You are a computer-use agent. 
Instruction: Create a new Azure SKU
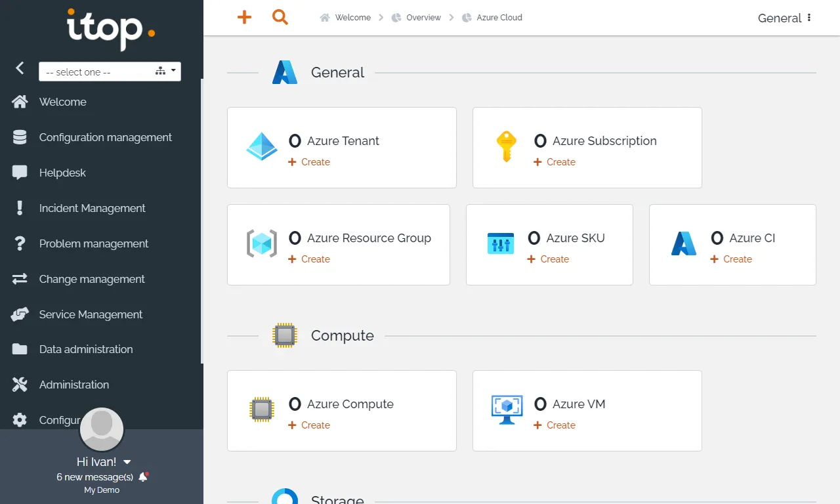[548, 259]
